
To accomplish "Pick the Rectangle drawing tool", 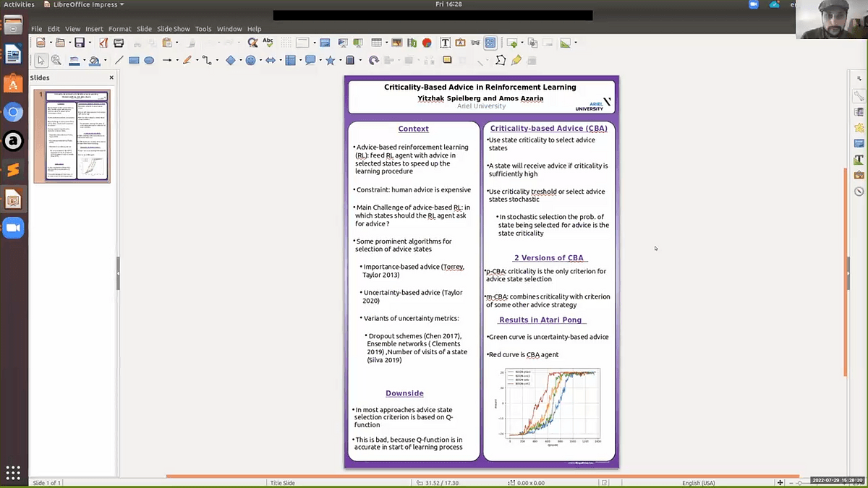I will click(x=134, y=60).
